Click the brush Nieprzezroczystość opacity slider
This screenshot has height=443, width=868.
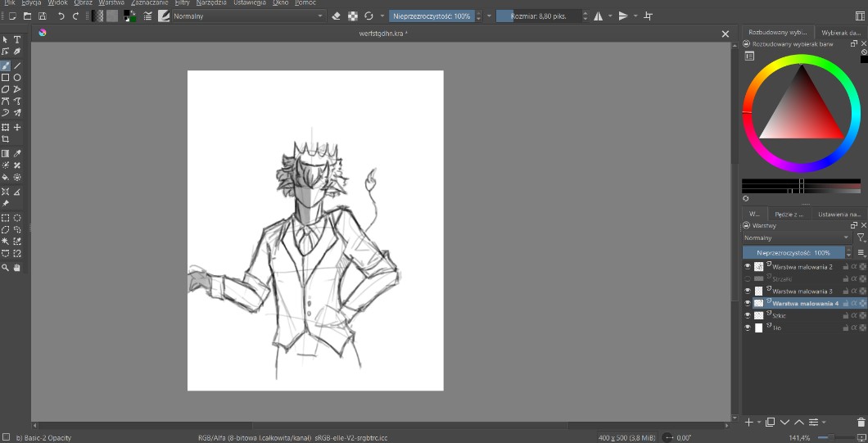pyautogui.click(x=431, y=16)
